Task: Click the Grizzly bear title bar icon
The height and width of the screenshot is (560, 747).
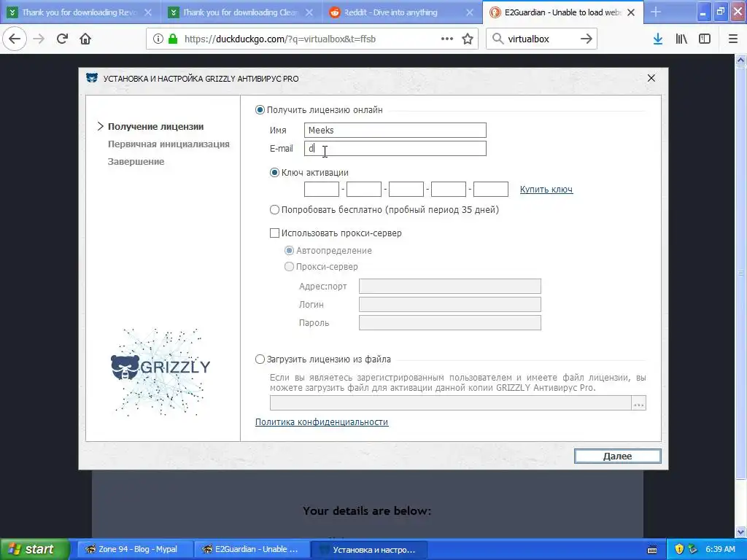Action: click(x=91, y=78)
